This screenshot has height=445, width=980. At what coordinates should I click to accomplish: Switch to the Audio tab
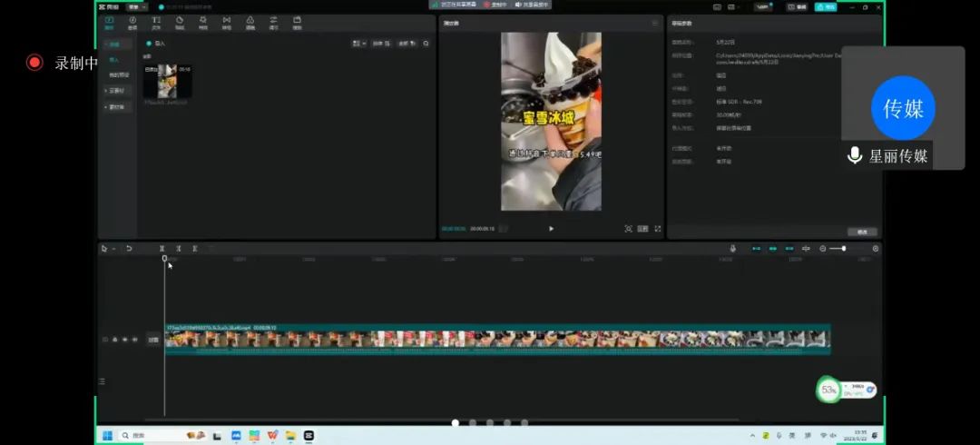coord(132,22)
